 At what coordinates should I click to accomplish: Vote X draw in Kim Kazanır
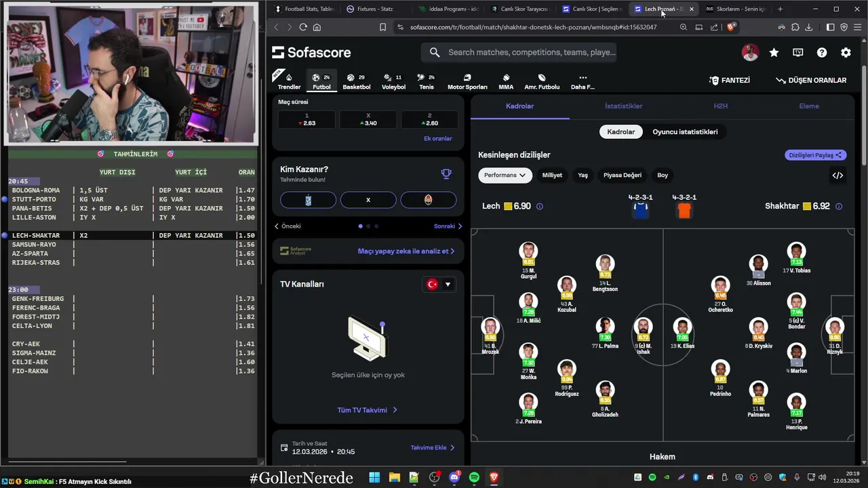click(x=368, y=200)
